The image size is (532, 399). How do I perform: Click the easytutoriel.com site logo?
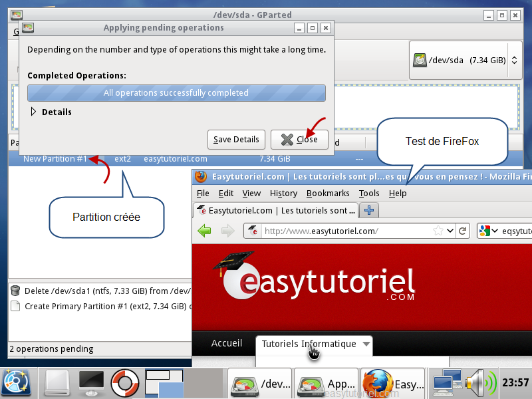(314, 277)
